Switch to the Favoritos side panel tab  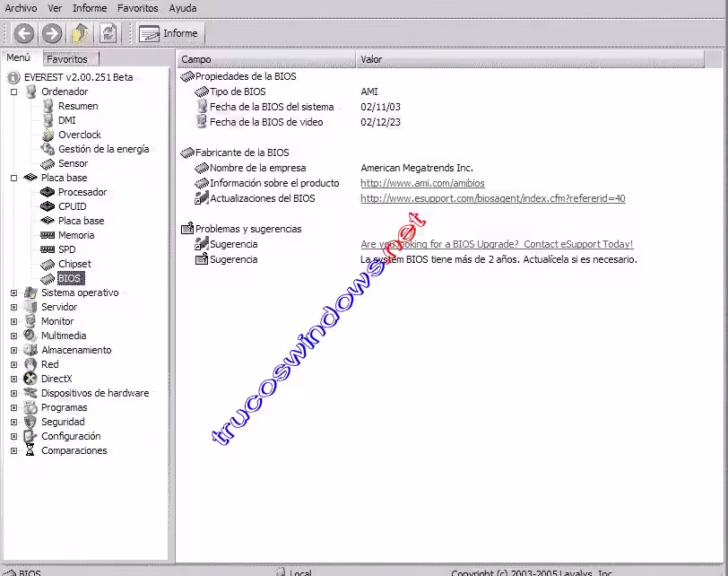point(71,59)
